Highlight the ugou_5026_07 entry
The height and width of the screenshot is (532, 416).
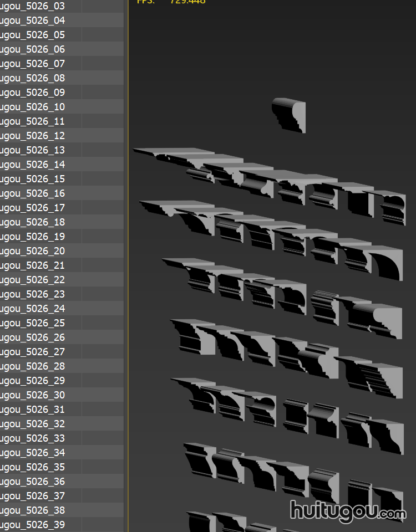pos(62,64)
